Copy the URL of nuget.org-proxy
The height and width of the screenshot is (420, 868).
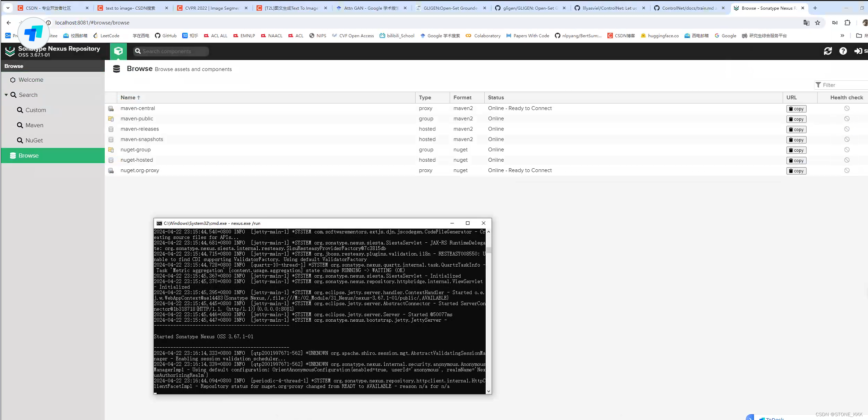coord(796,171)
